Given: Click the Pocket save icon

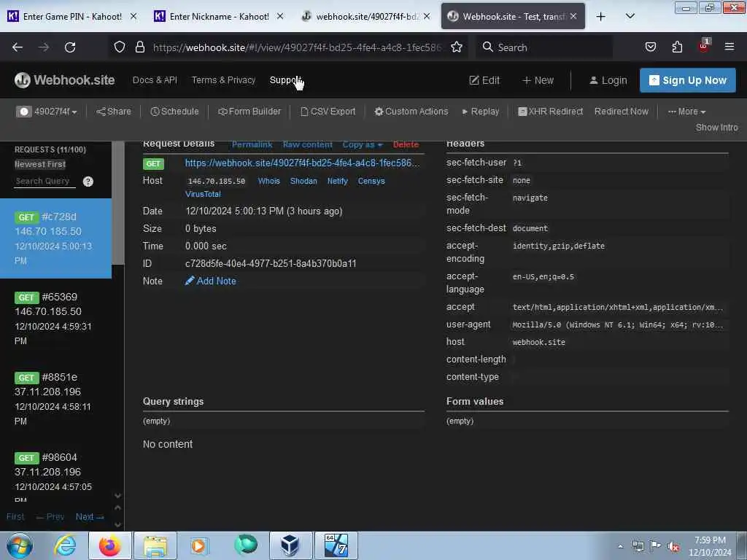Looking at the screenshot, I should [x=650, y=47].
